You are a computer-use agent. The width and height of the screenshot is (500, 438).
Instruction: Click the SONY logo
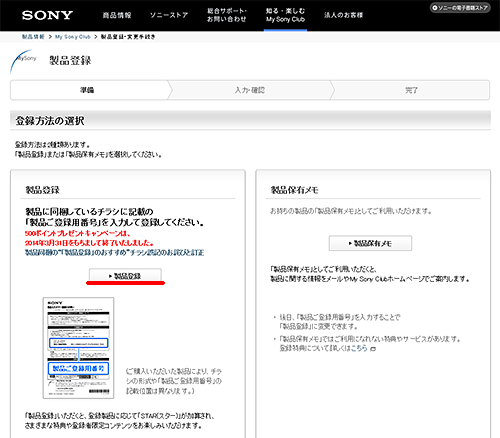[x=47, y=15]
